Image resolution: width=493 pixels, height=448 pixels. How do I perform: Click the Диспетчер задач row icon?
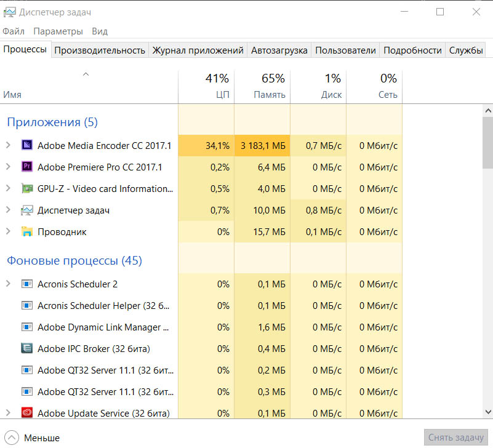pos(27,210)
